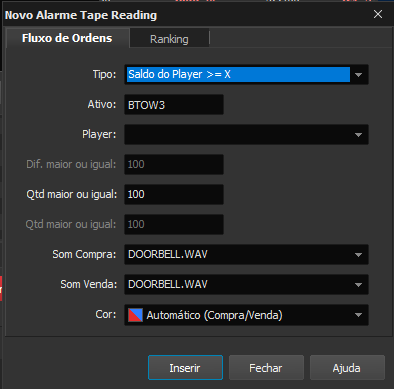The width and height of the screenshot is (394, 389).
Task: Open the Som Compra dropdown
Action: coord(246,255)
